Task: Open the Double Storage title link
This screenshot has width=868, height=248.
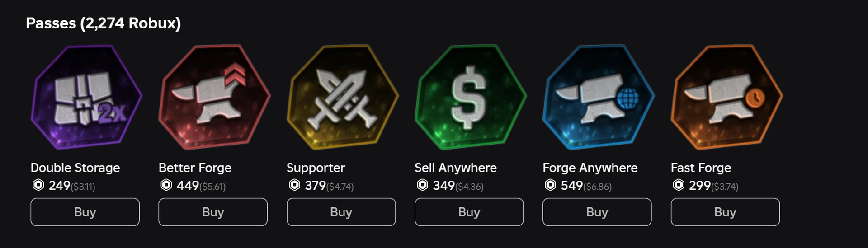Action: pos(75,168)
